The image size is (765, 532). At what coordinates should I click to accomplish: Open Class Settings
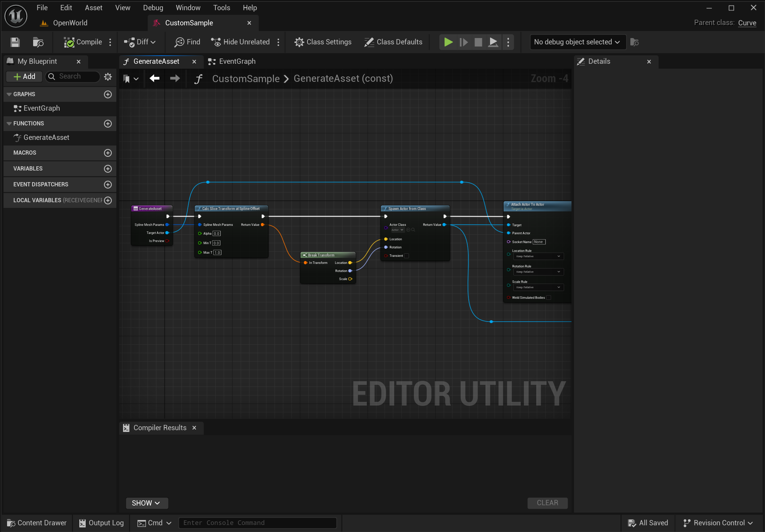point(323,42)
